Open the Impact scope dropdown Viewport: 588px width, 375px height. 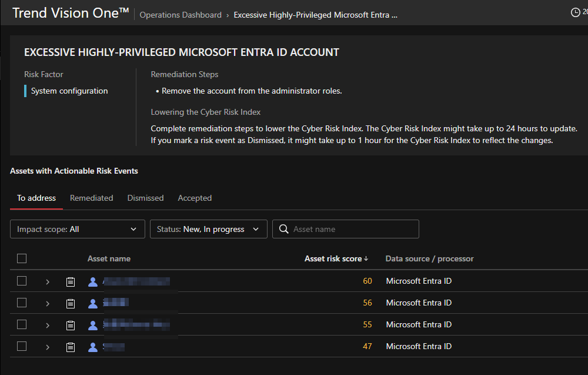77,229
